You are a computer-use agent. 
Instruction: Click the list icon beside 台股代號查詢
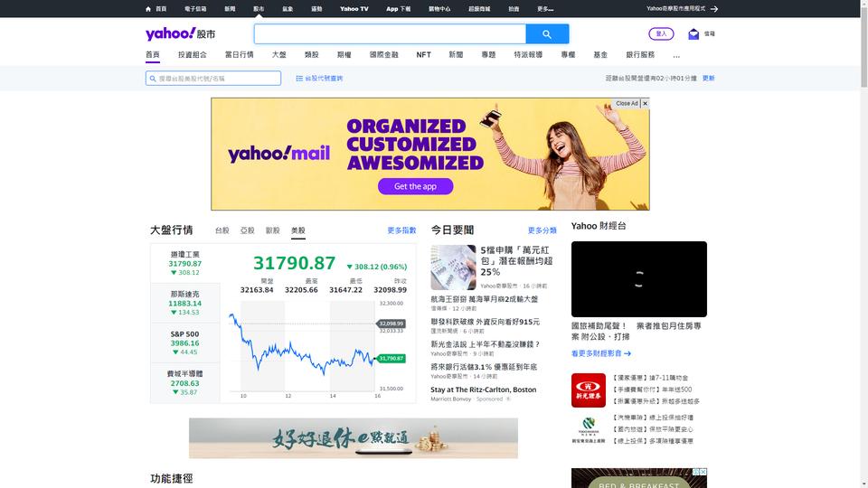coord(299,79)
